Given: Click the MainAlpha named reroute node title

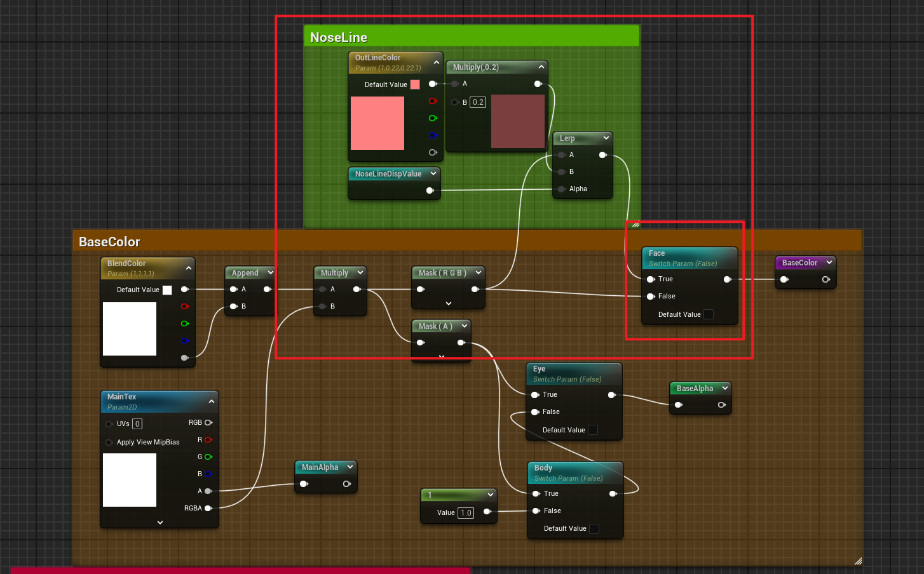Looking at the screenshot, I should pyautogui.click(x=320, y=467).
